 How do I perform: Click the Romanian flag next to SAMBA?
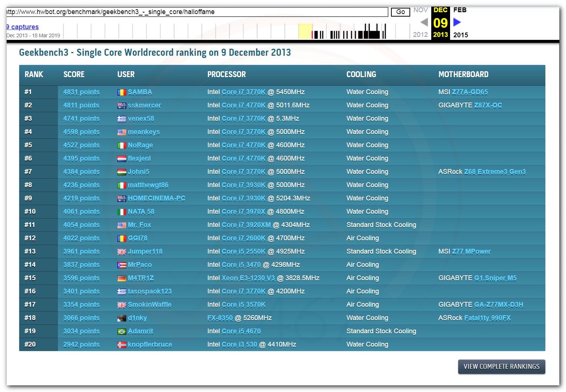(121, 92)
